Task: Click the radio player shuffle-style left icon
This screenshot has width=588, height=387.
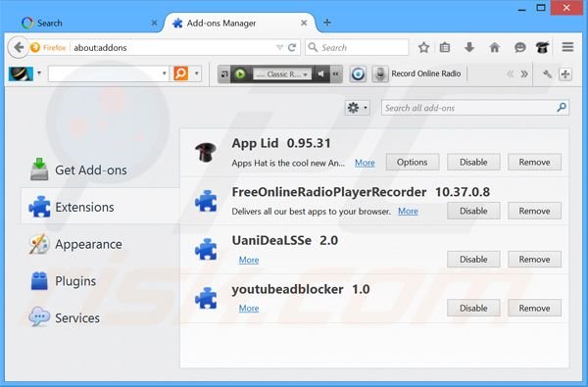Action: tap(224, 73)
